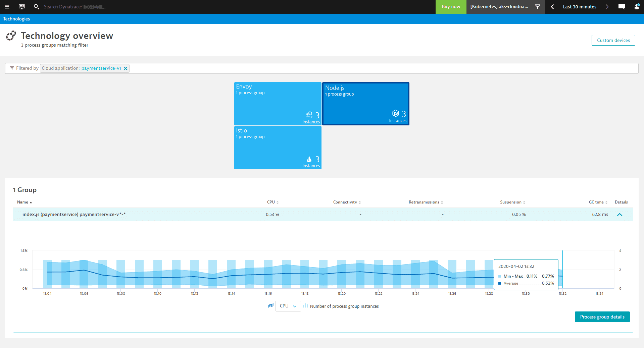
Task: Click the Custom devices button
Action: [x=613, y=40]
